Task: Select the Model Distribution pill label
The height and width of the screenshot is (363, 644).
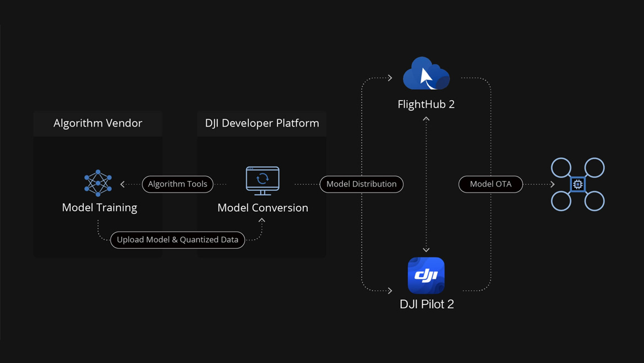Action: point(362,184)
